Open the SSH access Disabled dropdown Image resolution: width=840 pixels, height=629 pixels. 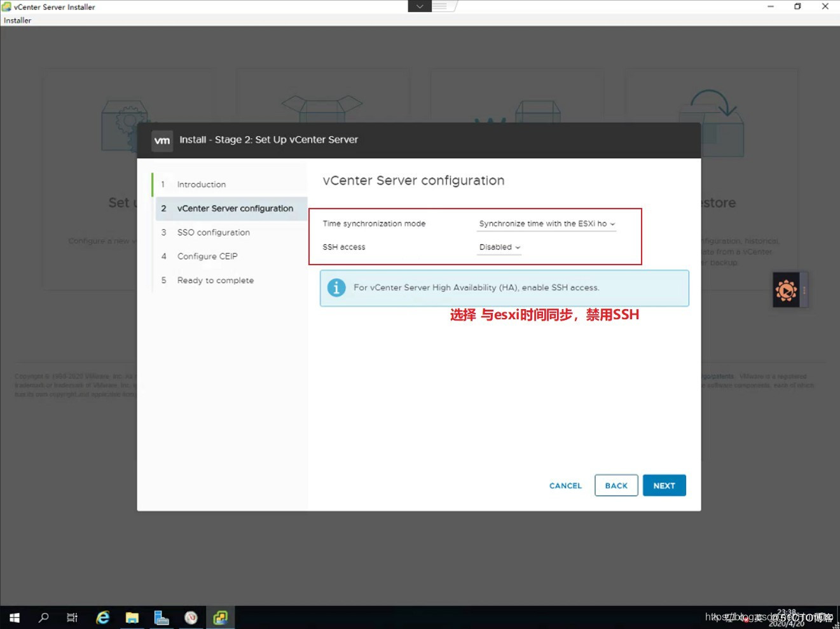(499, 247)
